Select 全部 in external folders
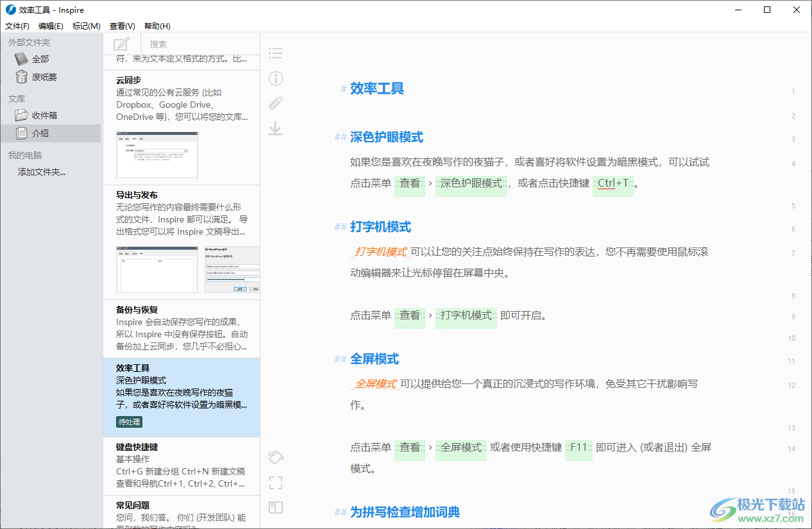The image size is (812, 529). pos(40,59)
